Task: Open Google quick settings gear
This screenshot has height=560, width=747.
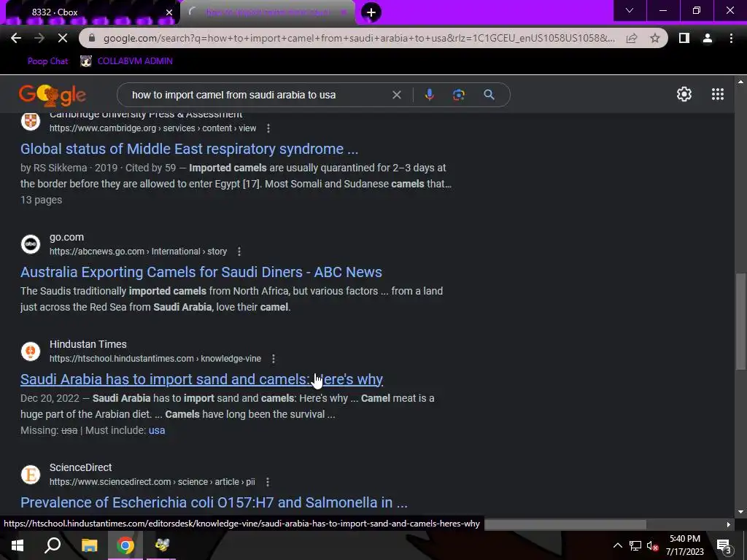Action: pos(684,94)
